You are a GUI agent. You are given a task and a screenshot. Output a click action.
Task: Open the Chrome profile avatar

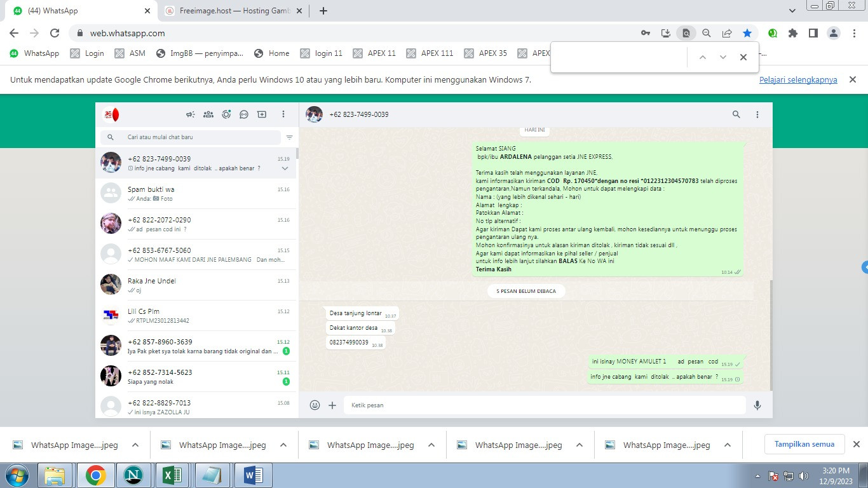click(x=834, y=33)
